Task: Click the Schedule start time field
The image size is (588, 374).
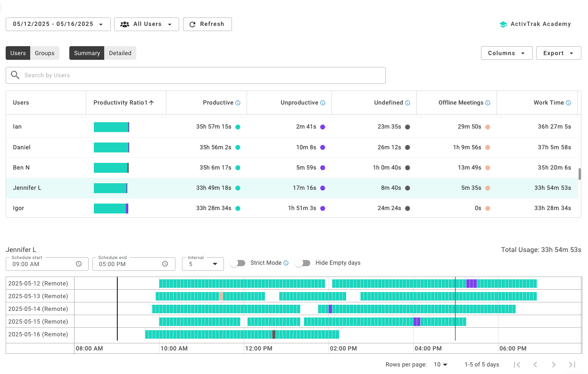Action: [47, 264]
